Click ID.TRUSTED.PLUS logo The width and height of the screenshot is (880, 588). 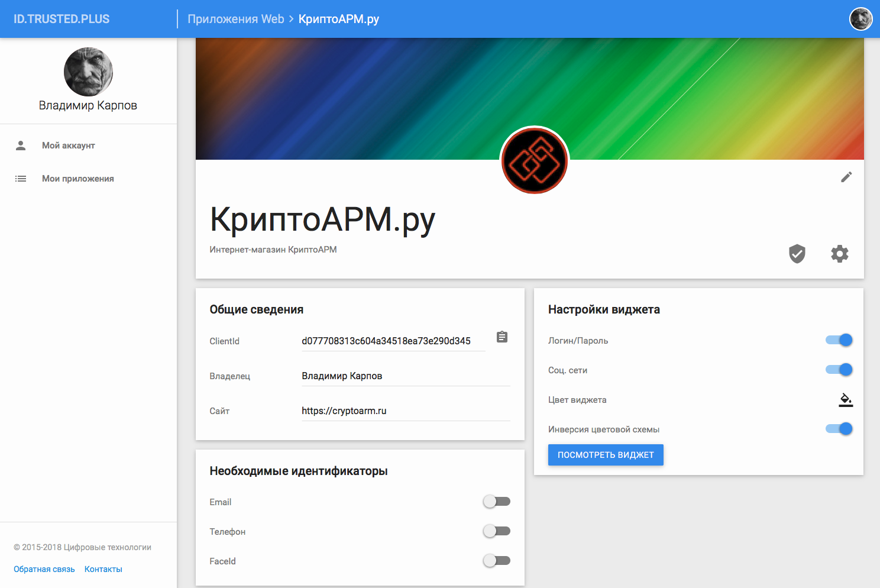point(62,19)
